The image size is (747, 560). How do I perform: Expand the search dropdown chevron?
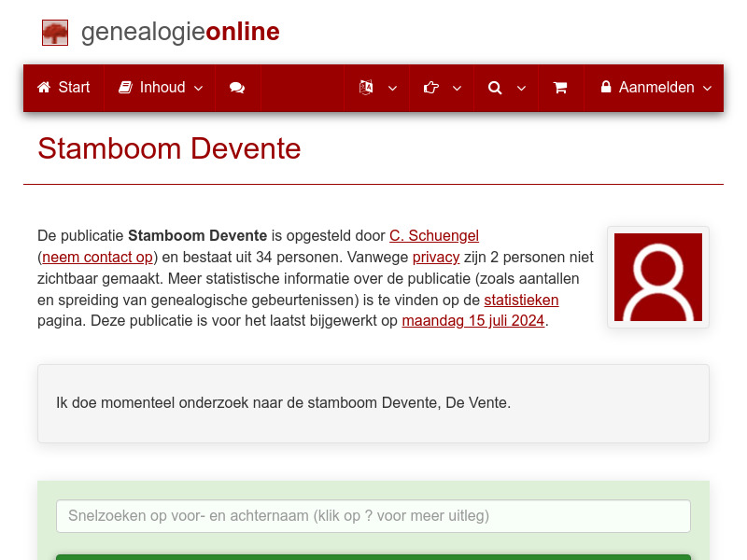[521, 89]
